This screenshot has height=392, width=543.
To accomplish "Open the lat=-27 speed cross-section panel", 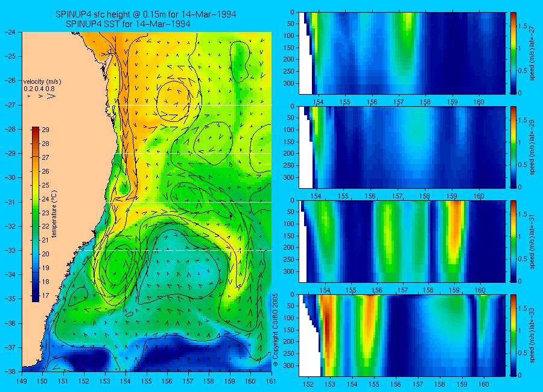I will (x=402, y=53).
